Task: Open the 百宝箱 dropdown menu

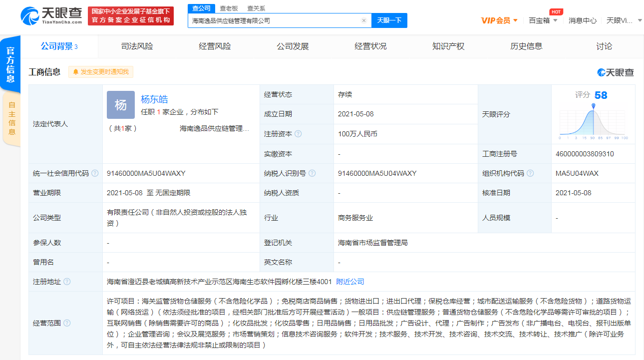Action: [x=543, y=20]
